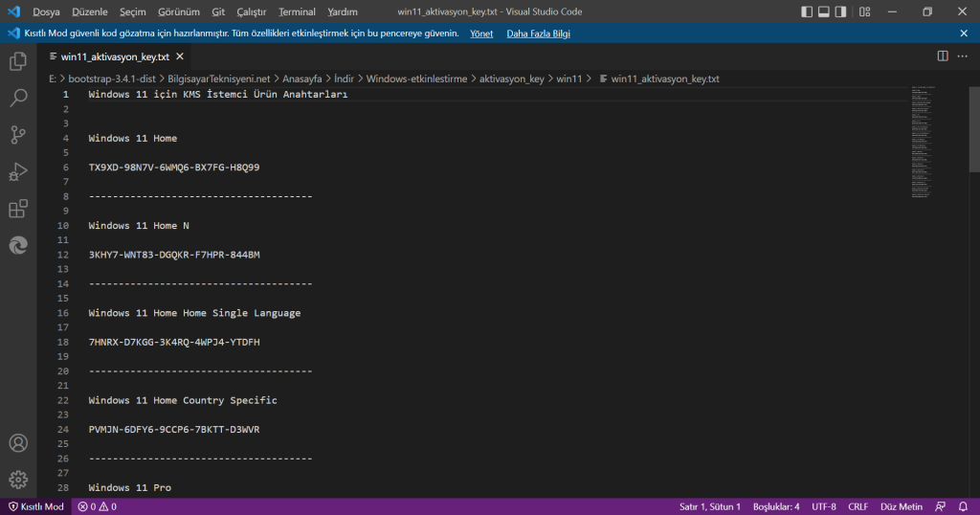Dismiss the Kısıtlı Mod notification banner
The image size is (980, 515).
(963, 34)
